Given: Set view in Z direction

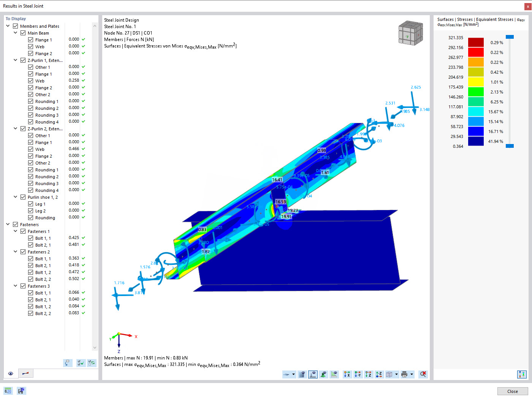Looking at the screenshot, I should click(x=368, y=374).
